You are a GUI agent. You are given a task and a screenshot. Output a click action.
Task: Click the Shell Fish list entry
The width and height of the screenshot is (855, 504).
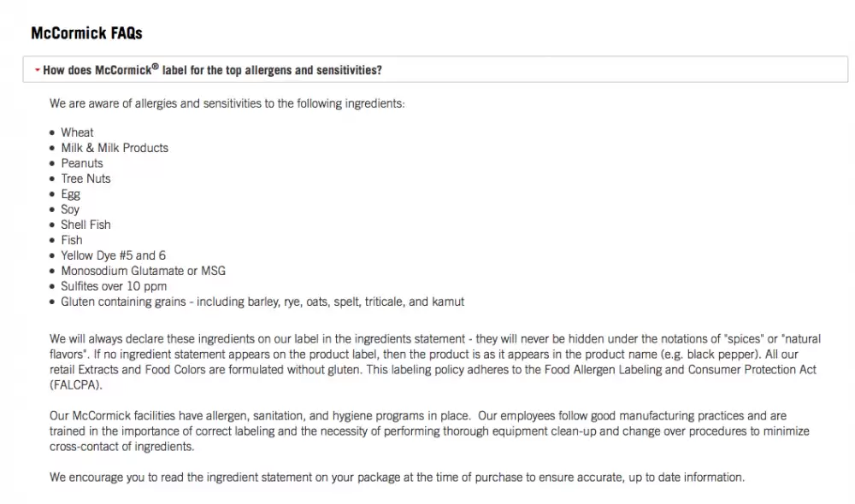click(85, 225)
